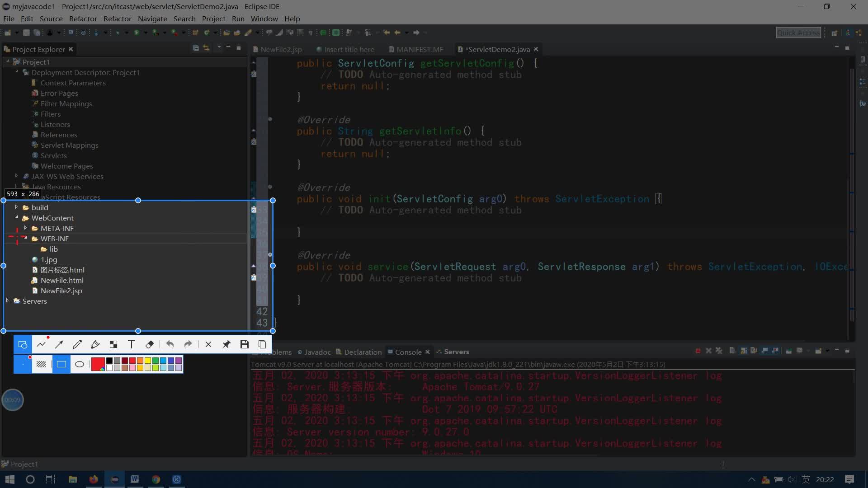Cancel the screenshot with the X icon
The image size is (868, 488).
pyautogui.click(x=208, y=345)
